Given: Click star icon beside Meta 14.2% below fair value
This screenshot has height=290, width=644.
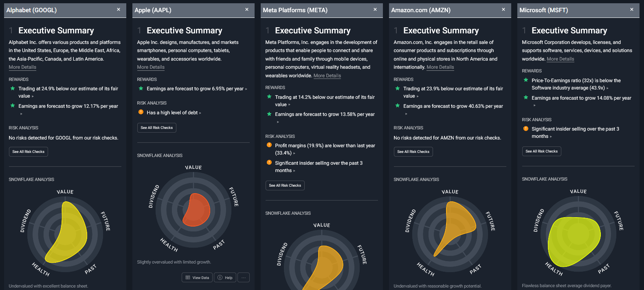Looking at the screenshot, I should [x=269, y=97].
